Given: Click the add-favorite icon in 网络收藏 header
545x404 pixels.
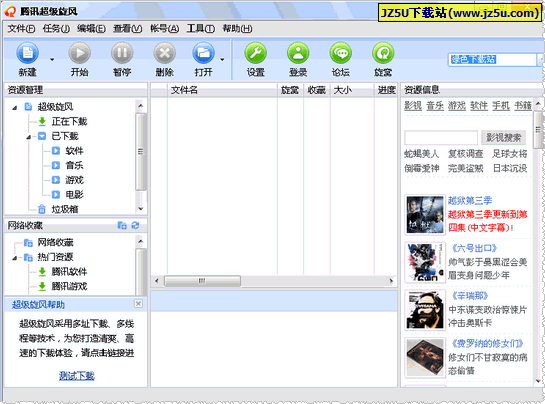Looking at the screenshot, I should click(122, 226).
